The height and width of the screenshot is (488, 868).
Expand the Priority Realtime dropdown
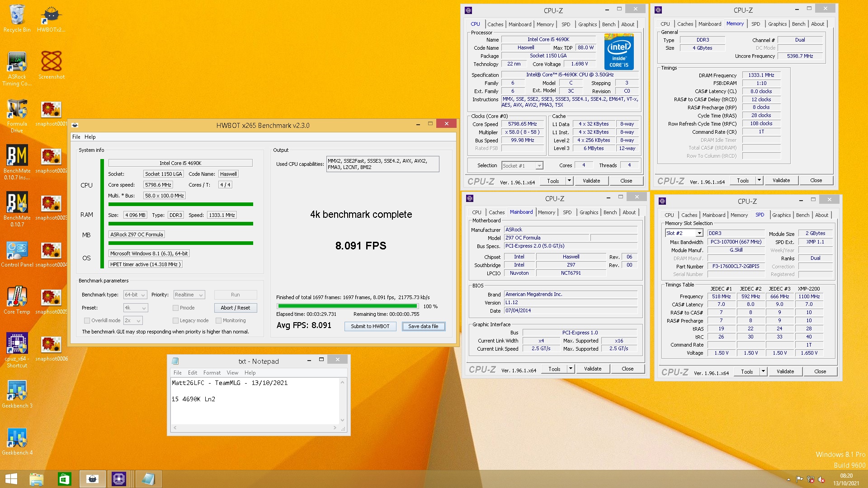point(189,295)
